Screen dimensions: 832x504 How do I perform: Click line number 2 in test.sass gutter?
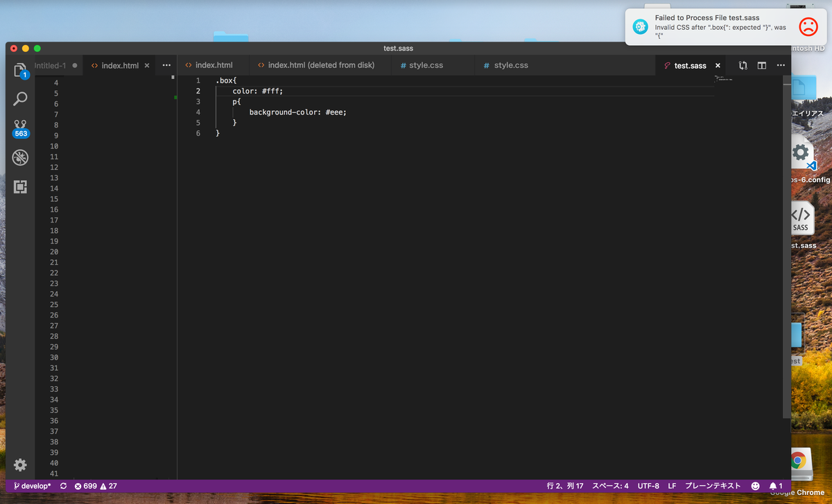pyautogui.click(x=198, y=91)
